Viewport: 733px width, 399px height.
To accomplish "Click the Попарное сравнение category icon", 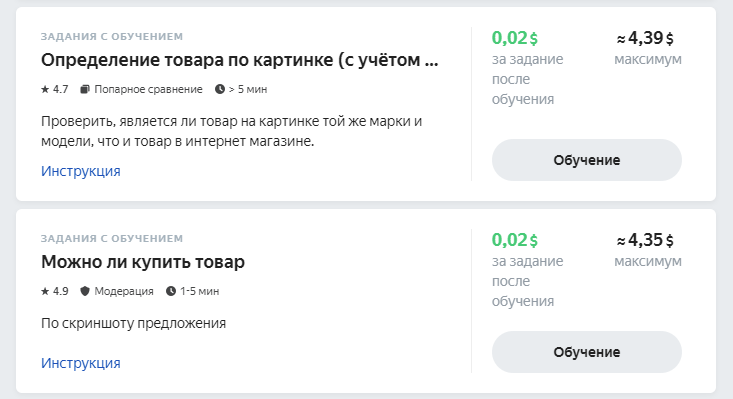I will point(85,89).
